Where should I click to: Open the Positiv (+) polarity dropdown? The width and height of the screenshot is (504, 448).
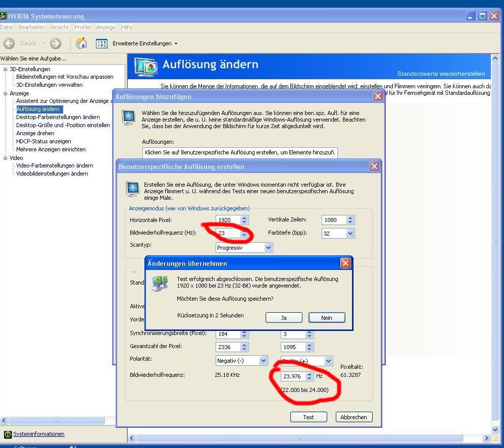pos(328,361)
